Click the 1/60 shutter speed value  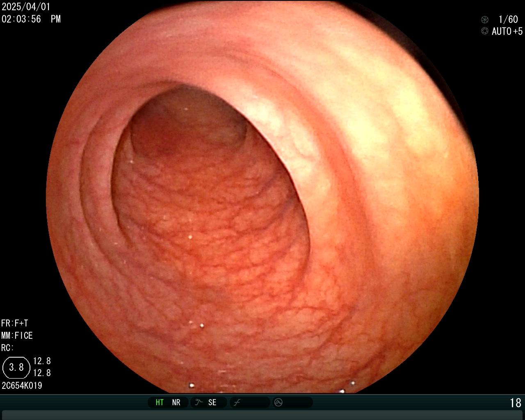coord(508,19)
